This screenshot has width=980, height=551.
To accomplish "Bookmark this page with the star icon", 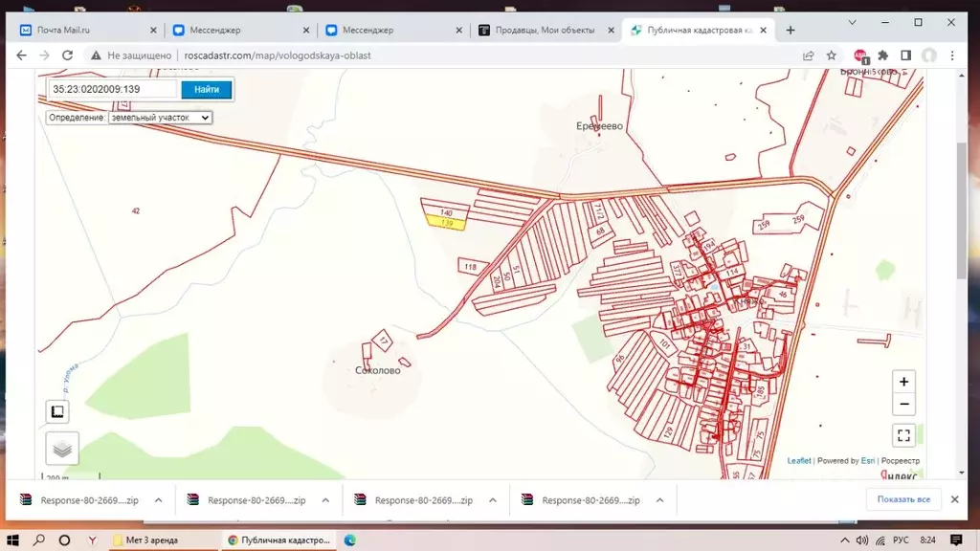I will [x=832, y=55].
